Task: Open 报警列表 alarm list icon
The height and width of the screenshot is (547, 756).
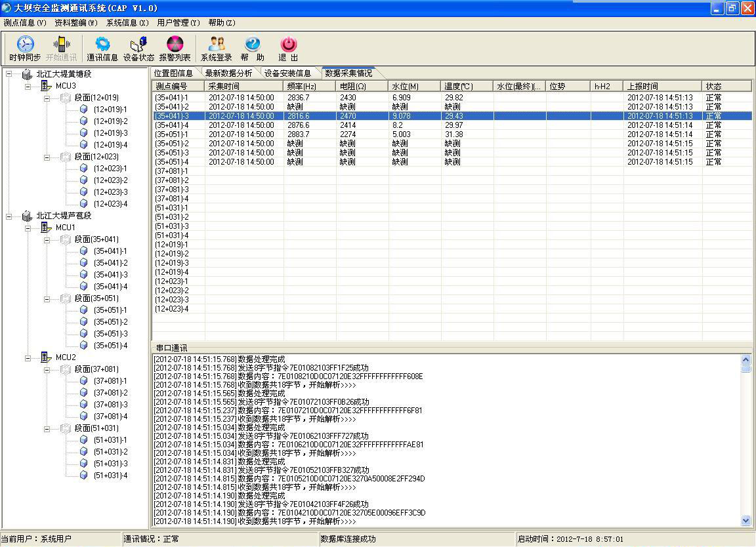Action: 175,44
